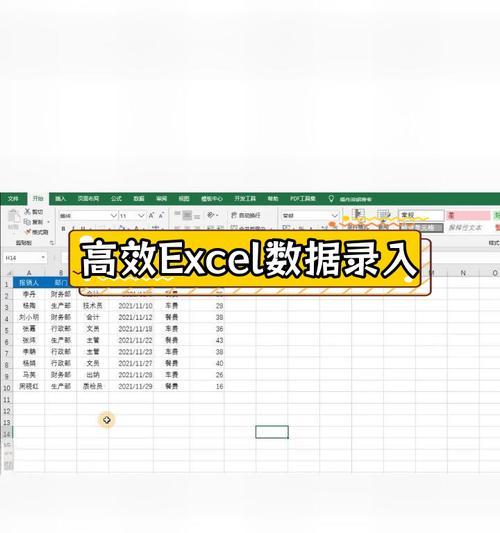Click the blue header cell 报销人
Screen dimensions: 500x533
click(29, 282)
